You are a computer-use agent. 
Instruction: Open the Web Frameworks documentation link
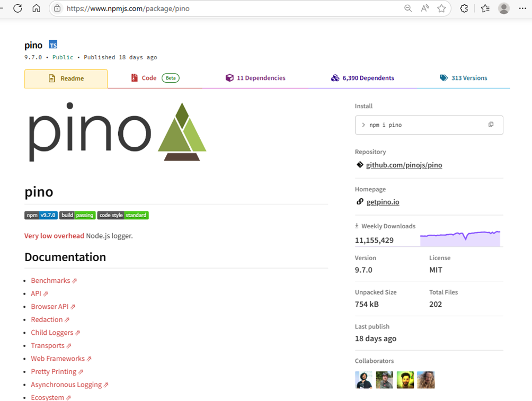pyautogui.click(x=61, y=359)
